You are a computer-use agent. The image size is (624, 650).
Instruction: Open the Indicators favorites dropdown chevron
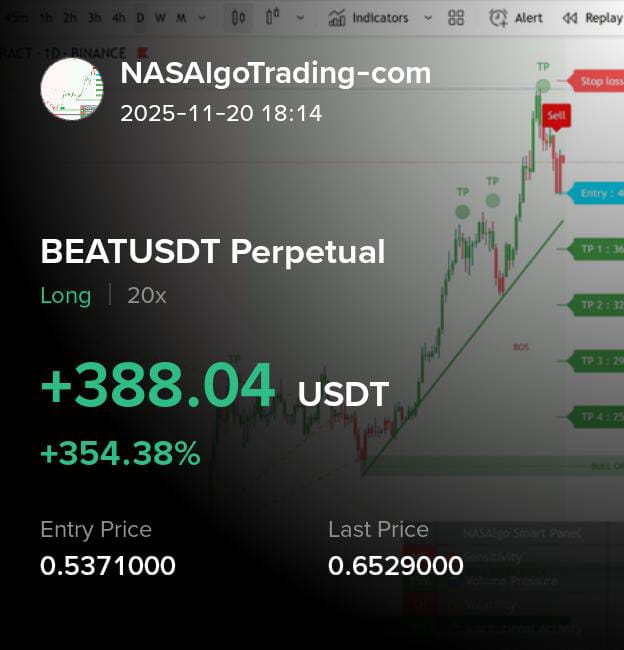click(x=428, y=18)
